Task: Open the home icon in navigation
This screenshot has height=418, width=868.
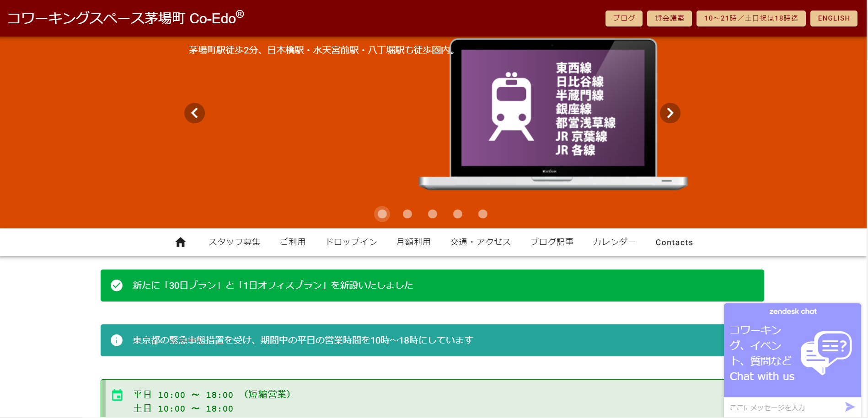Action: pyautogui.click(x=181, y=242)
